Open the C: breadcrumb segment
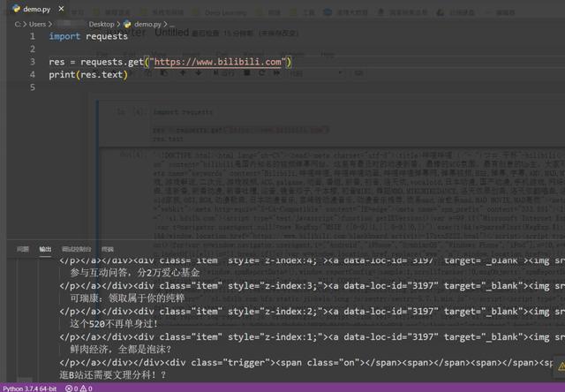565x392 pixels. 18,24
